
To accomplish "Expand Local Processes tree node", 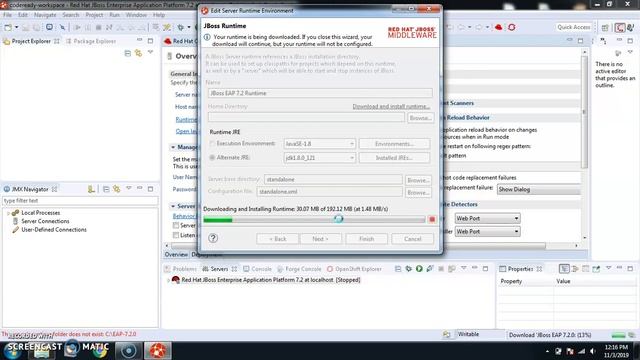I will [x=8, y=213].
